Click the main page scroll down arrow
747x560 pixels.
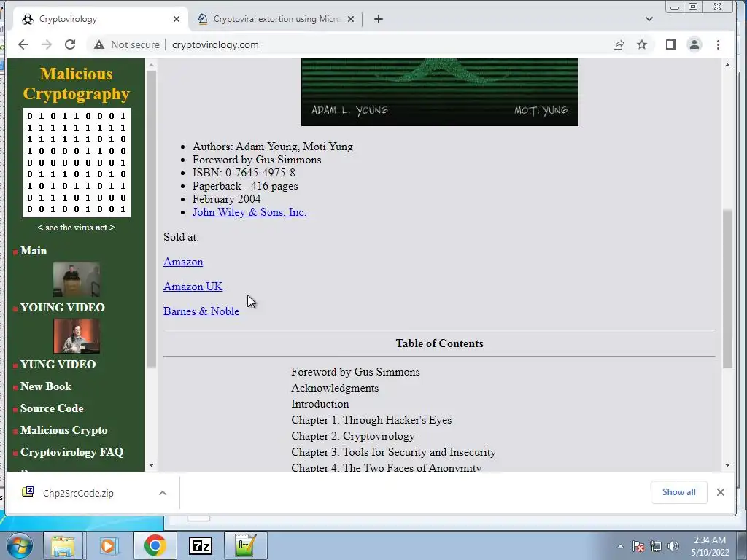[x=727, y=465]
